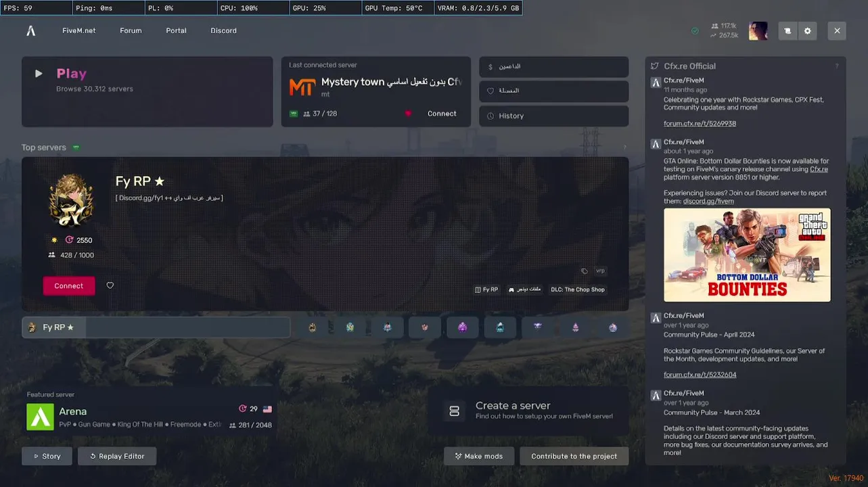Open the Portal menu item
868x487 pixels.
pyautogui.click(x=176, y=30)
